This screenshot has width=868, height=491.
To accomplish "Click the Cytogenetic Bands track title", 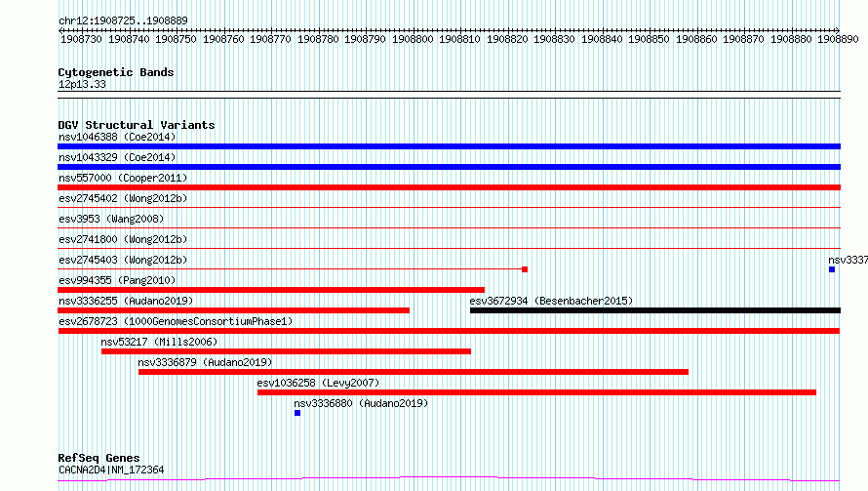I will tap(116, 72).
